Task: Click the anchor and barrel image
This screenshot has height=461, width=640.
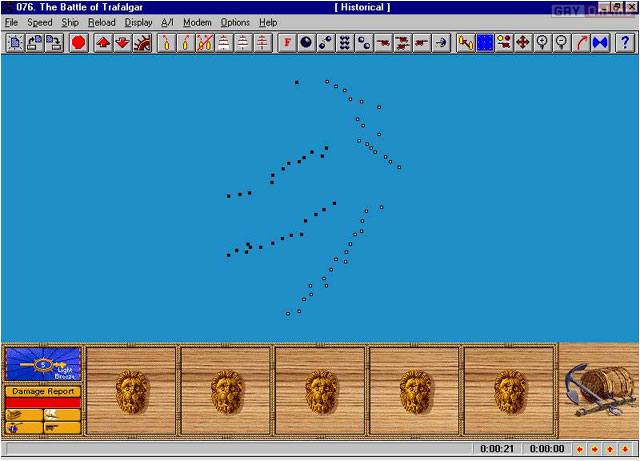Action: [x=598, y=390]
